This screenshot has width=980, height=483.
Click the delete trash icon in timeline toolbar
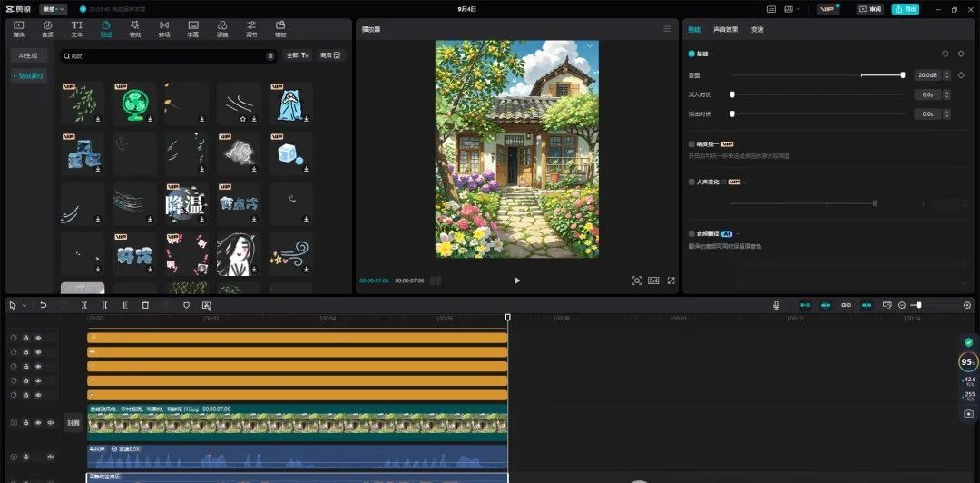pyautogui.click(x=145, y=305)
